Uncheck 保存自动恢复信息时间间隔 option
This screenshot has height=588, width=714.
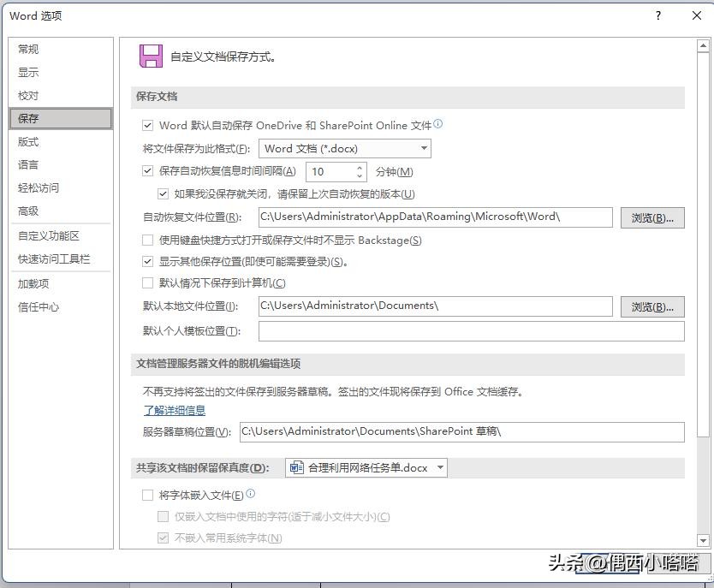coord(148,169)
